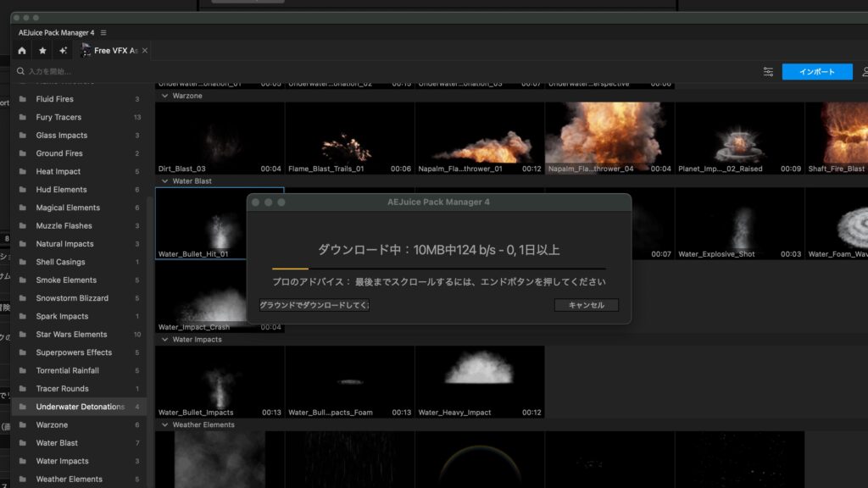
Task: Select the Star Wars Elements category
Action: [79, 334]
